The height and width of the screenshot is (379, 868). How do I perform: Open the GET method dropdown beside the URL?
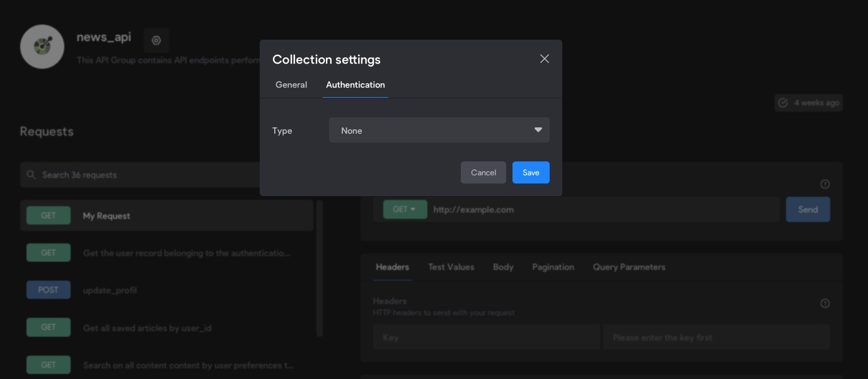(x=405, y=209)
